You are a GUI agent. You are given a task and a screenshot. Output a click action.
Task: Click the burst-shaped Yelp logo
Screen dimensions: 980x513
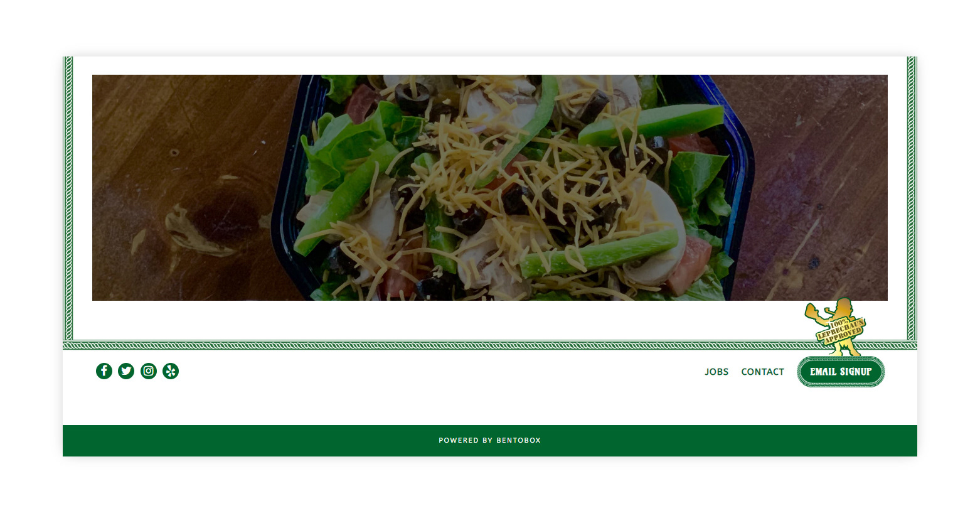pos(171,371)
